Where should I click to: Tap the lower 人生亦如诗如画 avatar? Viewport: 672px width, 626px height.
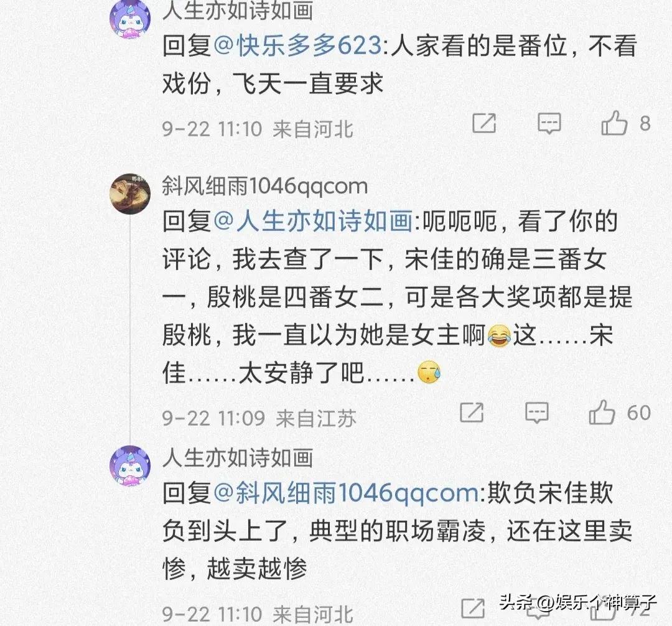pyautogui.click(x=130, y=466)
